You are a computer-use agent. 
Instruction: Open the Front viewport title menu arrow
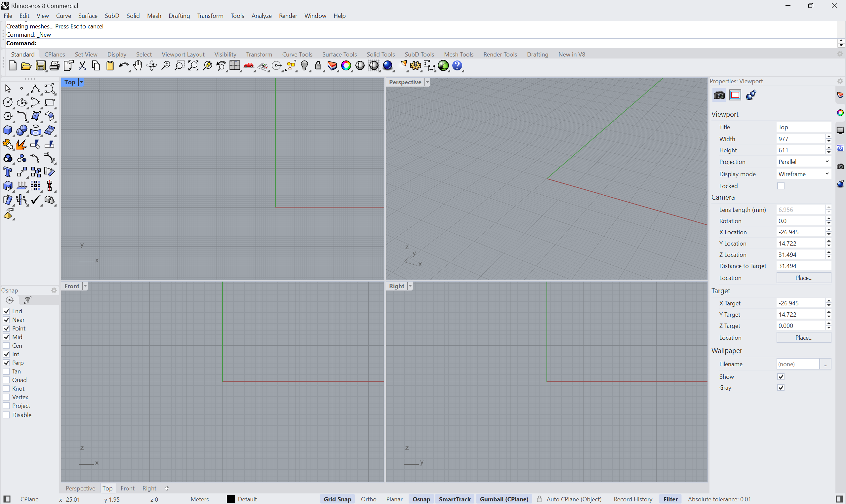coord(85,286)
